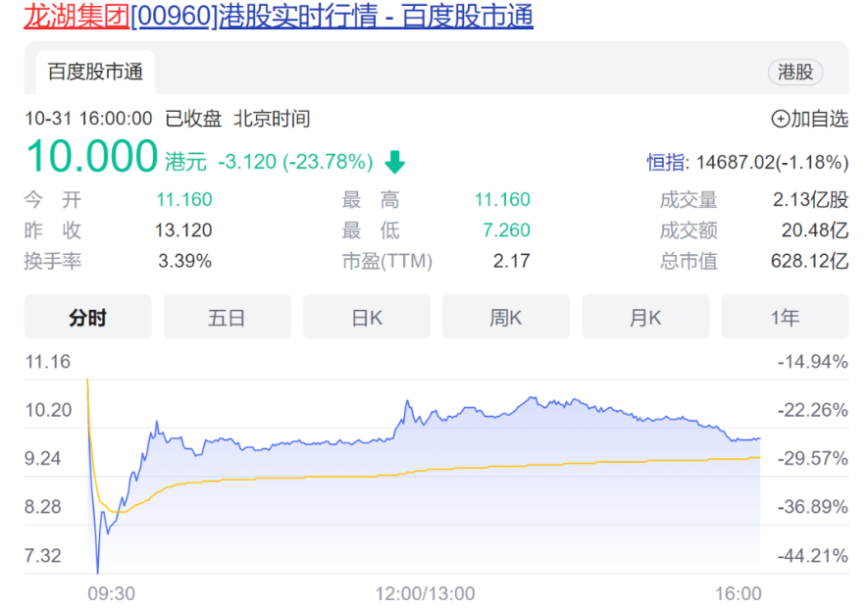The height and width of the screenshot is (610, 868).
Task: Click the 最低 value 7.260
Action: [506, 230]
